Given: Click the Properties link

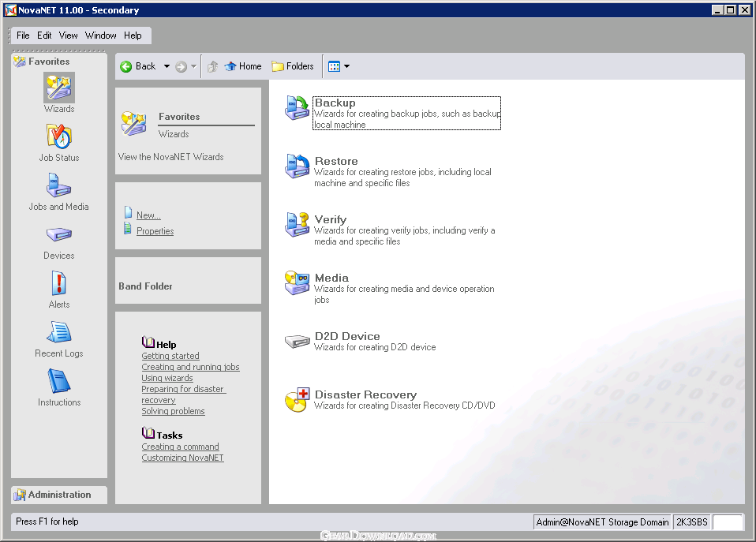Looking at the screenshot, I should pyautogui.click(x=155, y=231).
